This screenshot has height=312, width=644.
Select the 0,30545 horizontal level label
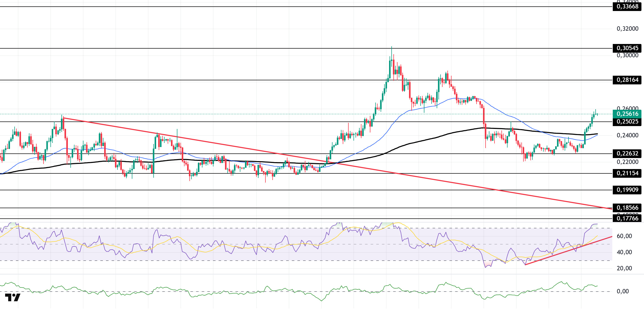627,48
